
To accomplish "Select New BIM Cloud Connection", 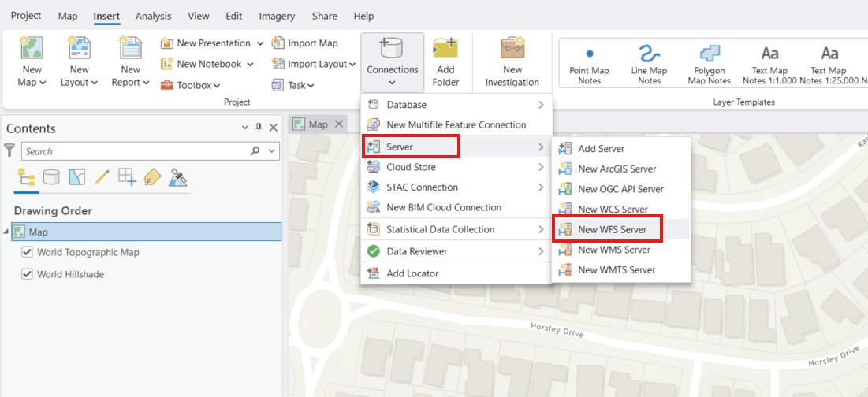I will tap(456, 207).
